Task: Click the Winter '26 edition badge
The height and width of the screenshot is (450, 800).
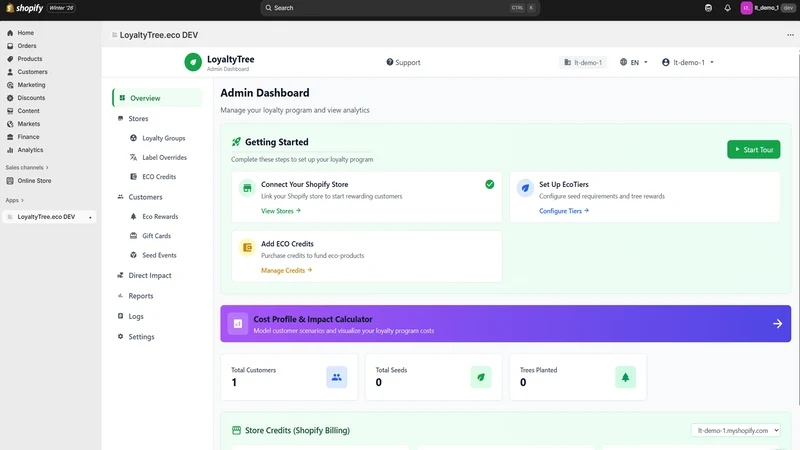Action: click(x=61, y=8)
